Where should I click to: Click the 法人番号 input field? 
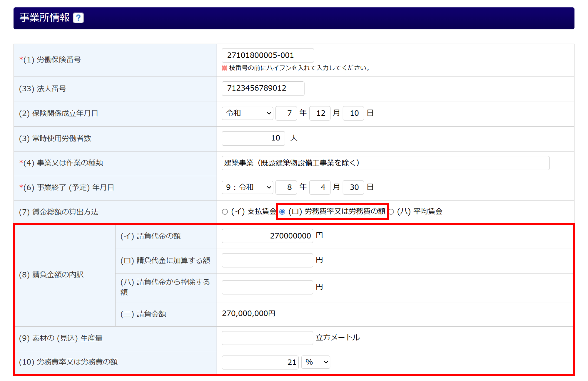(x=263, y=88)
